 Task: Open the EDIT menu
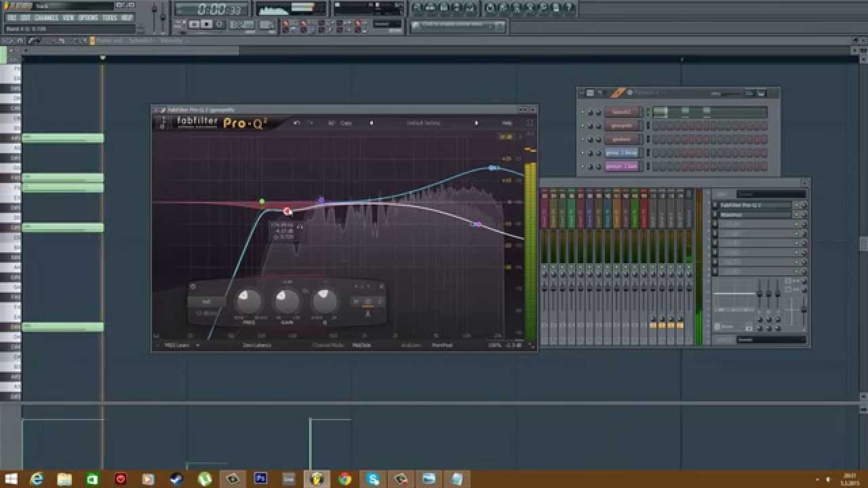[x=24, y=17]
